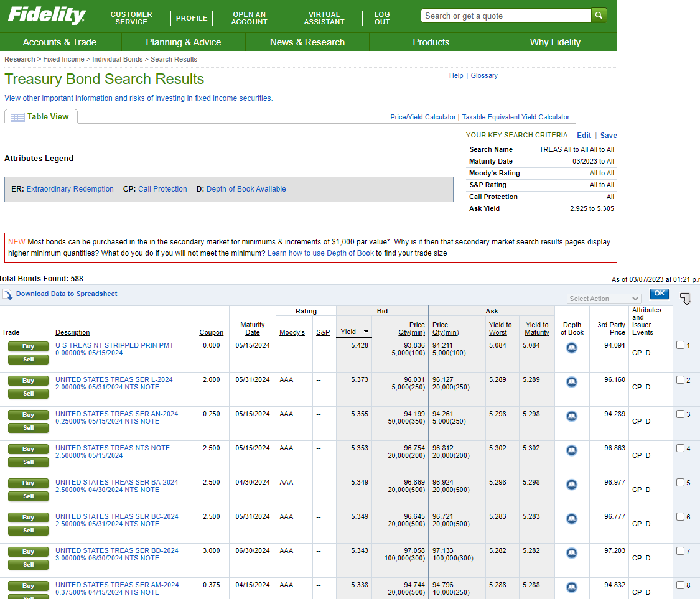Click the Table View grid icon

point(17,118)
